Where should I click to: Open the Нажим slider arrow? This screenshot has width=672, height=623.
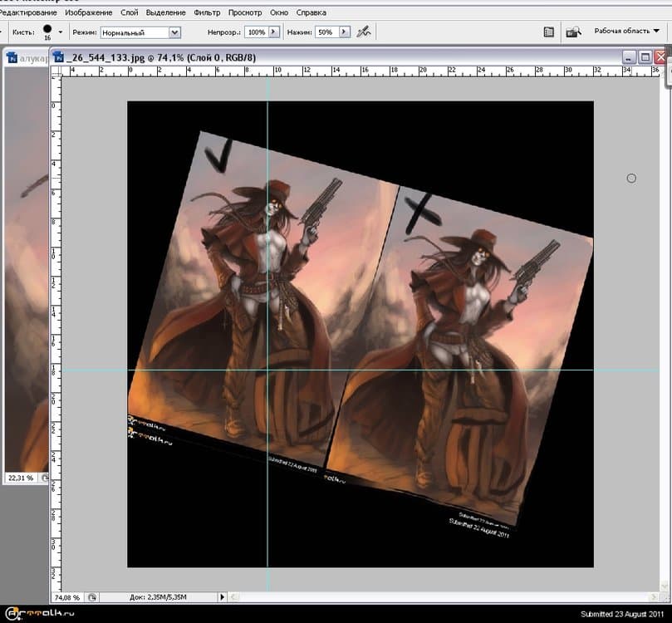pyautogui.click(x=345, y=32)
